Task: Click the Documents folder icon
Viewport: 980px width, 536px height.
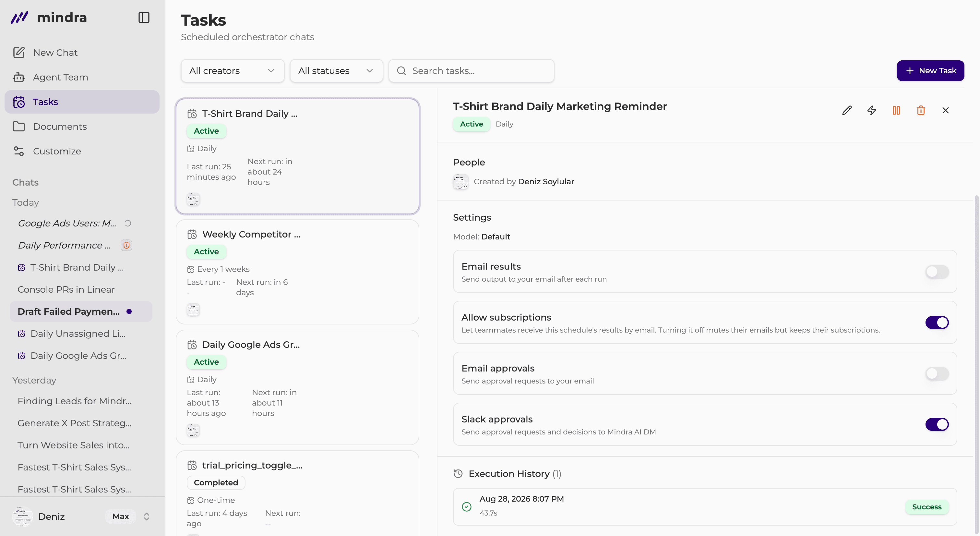Action: click(x=18, y=127)
